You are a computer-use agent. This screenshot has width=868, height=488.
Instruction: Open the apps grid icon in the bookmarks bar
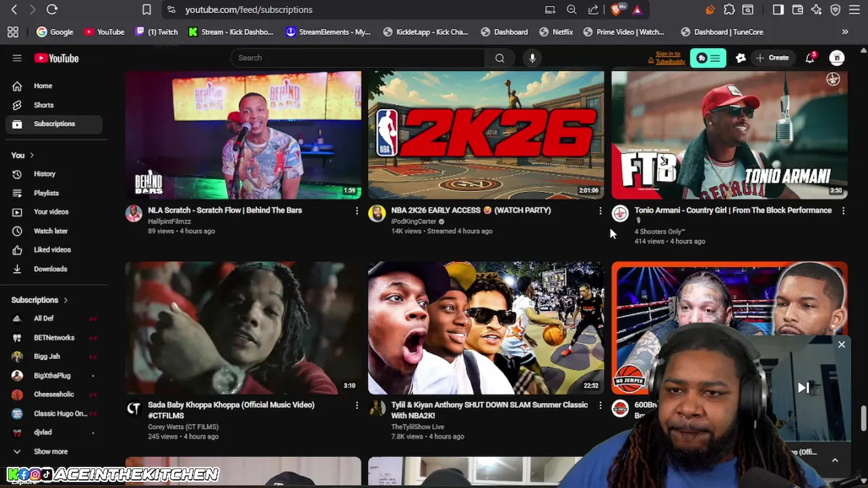coord(13,32)
